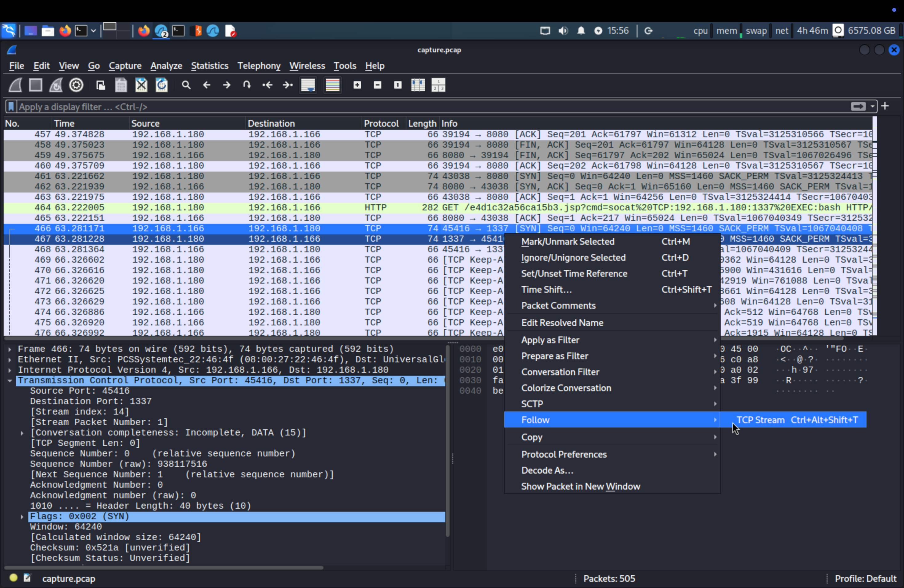The image size is (904, 588).
Task: Select packet 461 SYN row
Action: coord(438,176)
